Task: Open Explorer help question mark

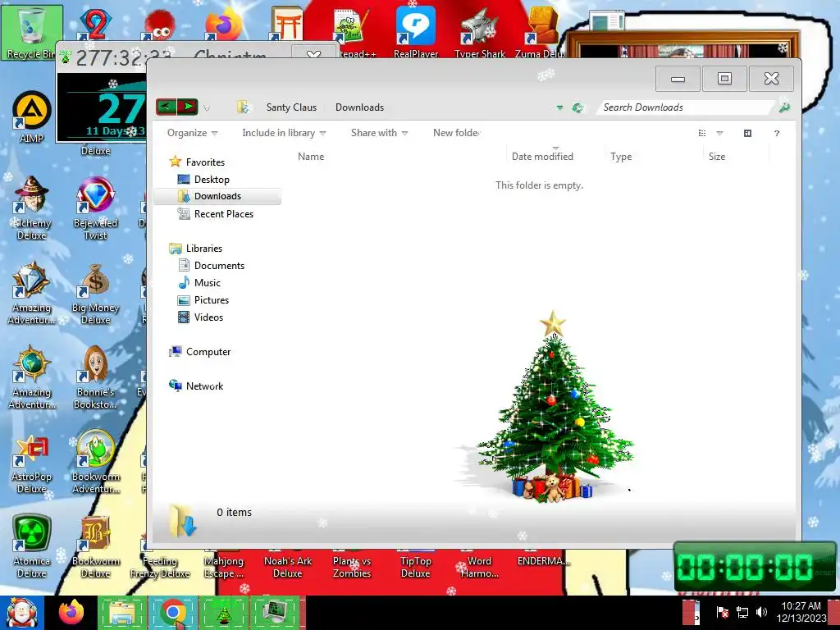Action: click(776, 134)
